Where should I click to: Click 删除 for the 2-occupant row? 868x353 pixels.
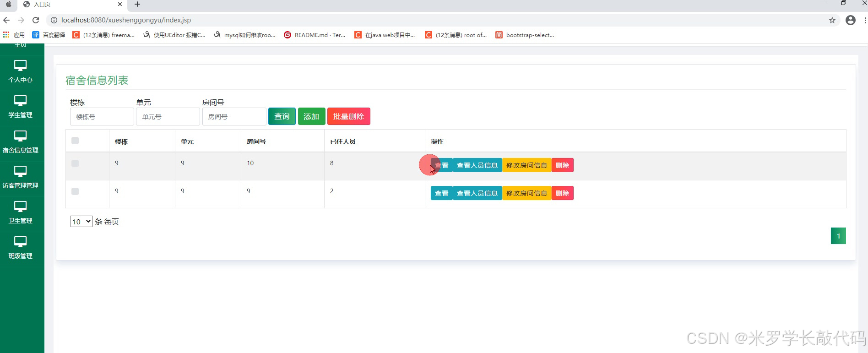tap(563, 193)
